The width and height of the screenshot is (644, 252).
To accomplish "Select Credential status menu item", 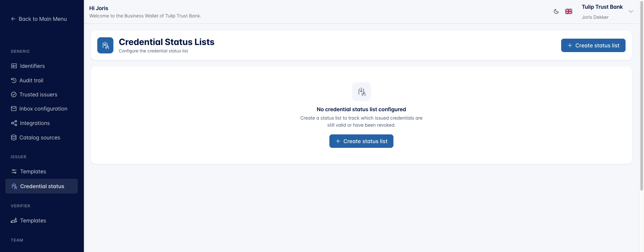I will click(x=42, y=186).
